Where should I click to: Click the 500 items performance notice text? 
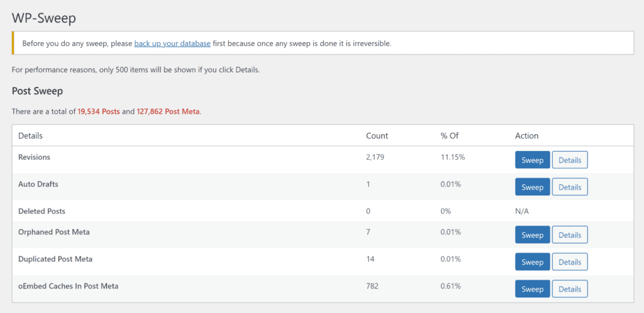pyautogui.click(x=136, y=69)
